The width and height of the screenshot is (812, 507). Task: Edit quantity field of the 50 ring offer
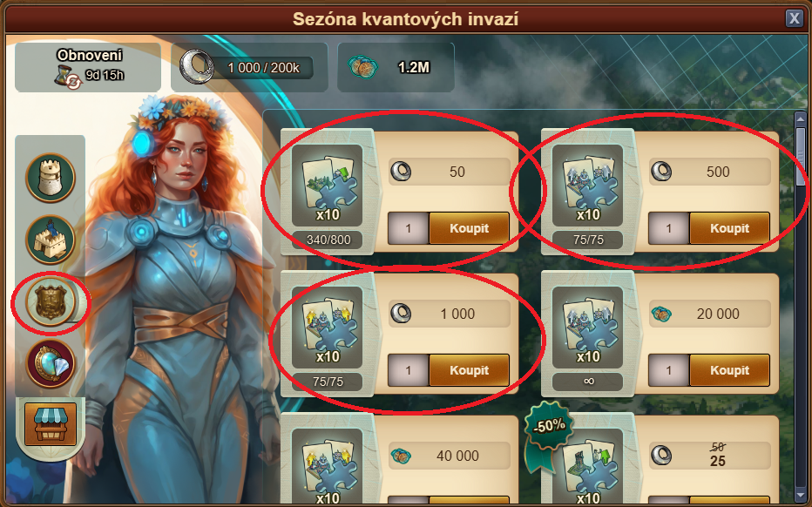(x=408, y=228)
